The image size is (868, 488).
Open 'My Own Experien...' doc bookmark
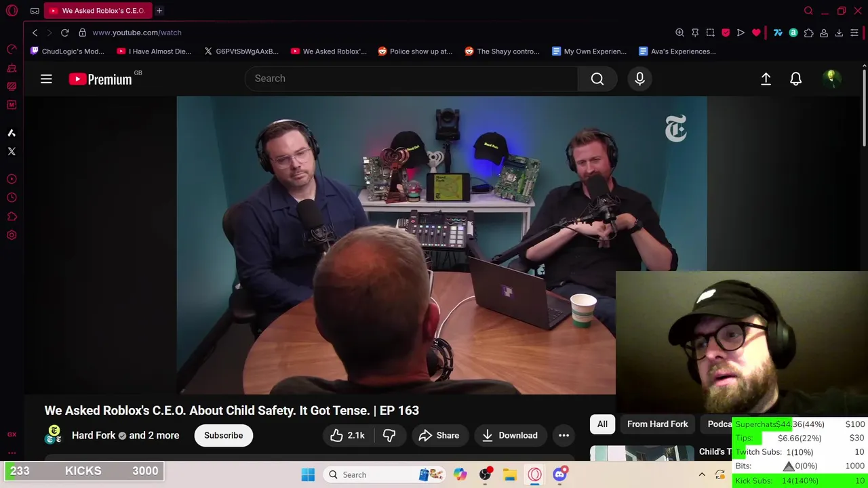(589, 52)
